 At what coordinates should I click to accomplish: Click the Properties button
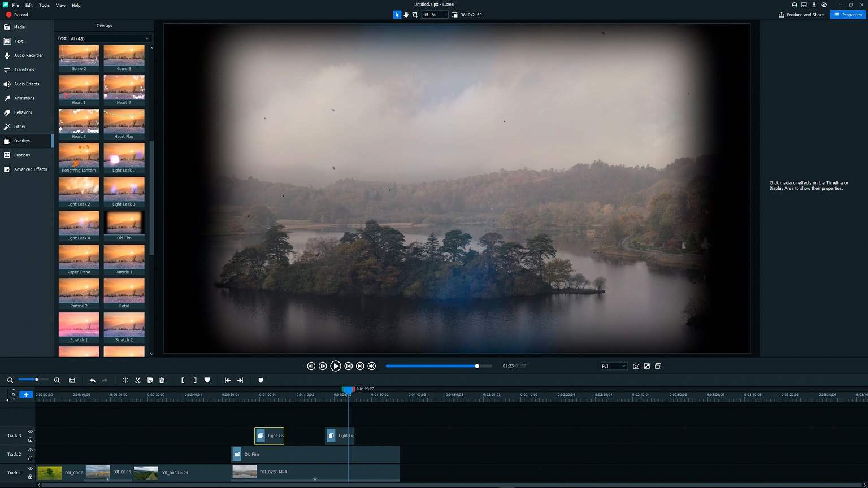click(x=848, y=15)
